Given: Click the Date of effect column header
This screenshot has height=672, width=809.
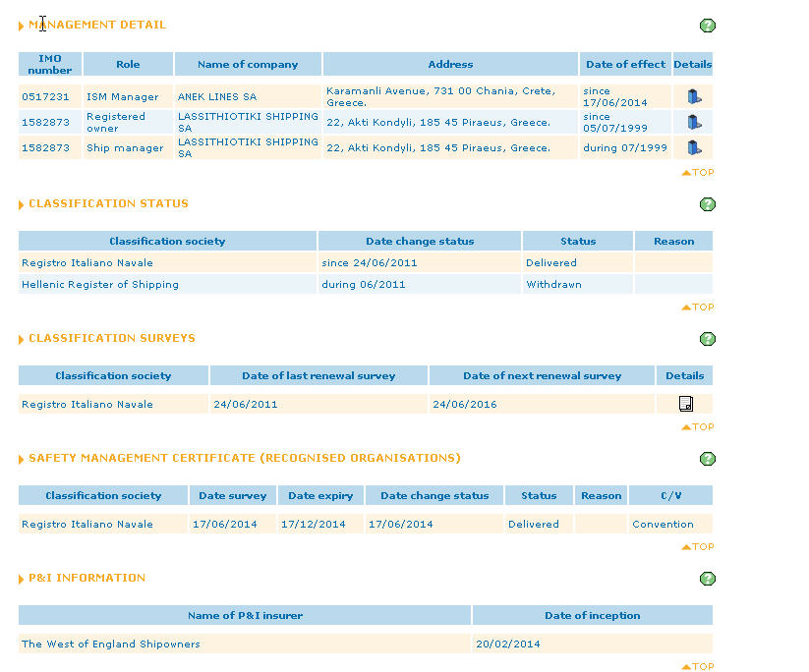Looking at the screenshot, I should (625, 64).
